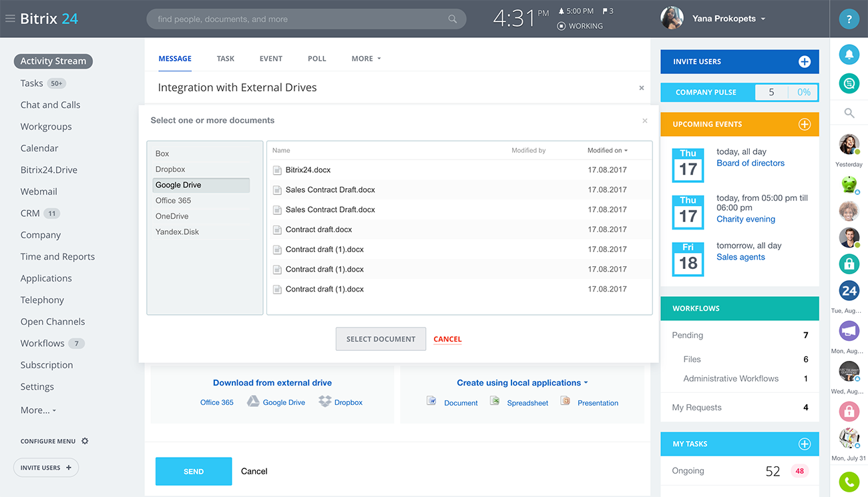Open the hamburger menu beside Bitrix24 logo
The width and height of the screenshot is (868, 497).
pos(9,19)
